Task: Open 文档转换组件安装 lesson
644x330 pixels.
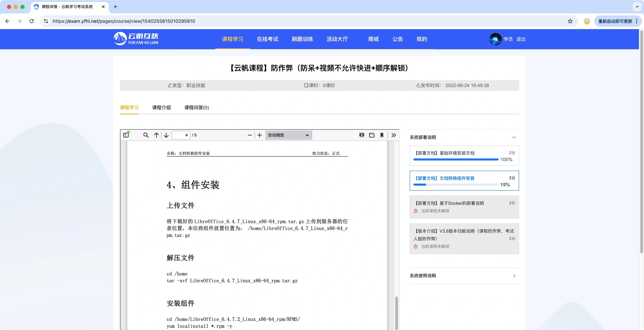Action: point(464,181)
